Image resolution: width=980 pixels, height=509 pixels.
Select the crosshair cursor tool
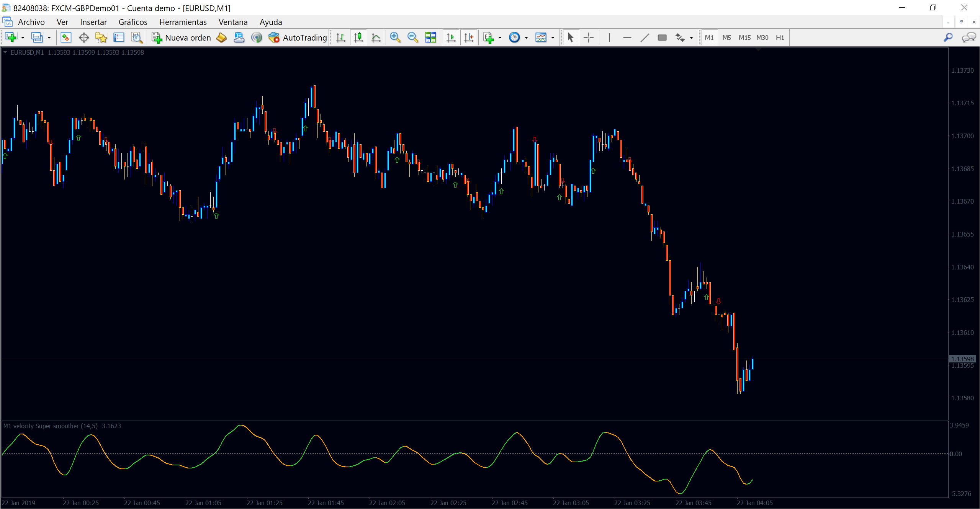pyautogui.click(x=589, y=38)
